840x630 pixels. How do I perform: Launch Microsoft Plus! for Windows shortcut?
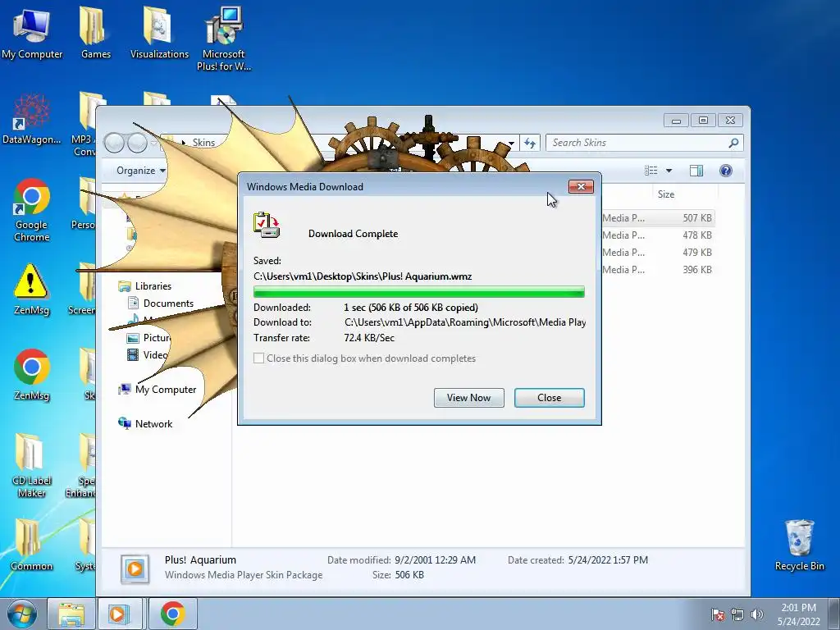pyautogui.click(x=223, y=39)
